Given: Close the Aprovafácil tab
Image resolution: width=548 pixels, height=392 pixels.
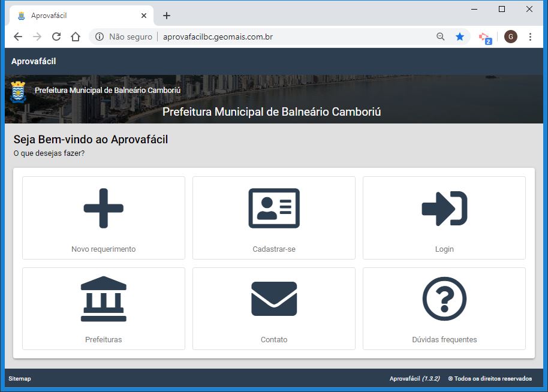Looking at the screenshot, I should point(144,16).
